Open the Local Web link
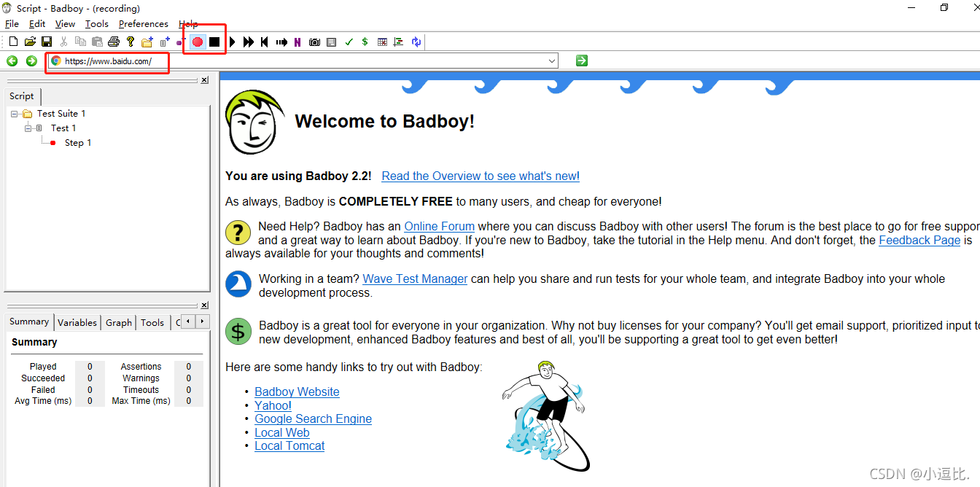This screenshot has width=980, height=487. point(281,432)
